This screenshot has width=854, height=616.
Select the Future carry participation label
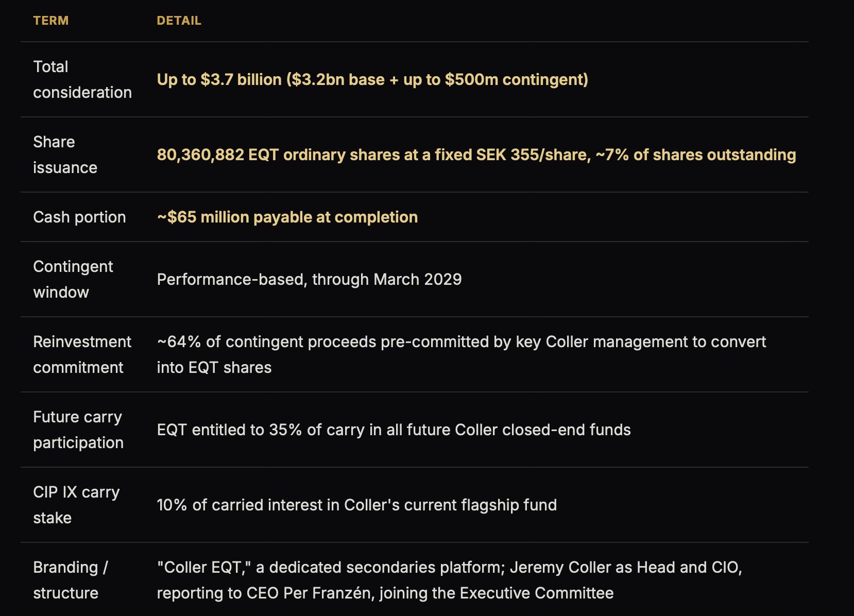click(78, 430)
